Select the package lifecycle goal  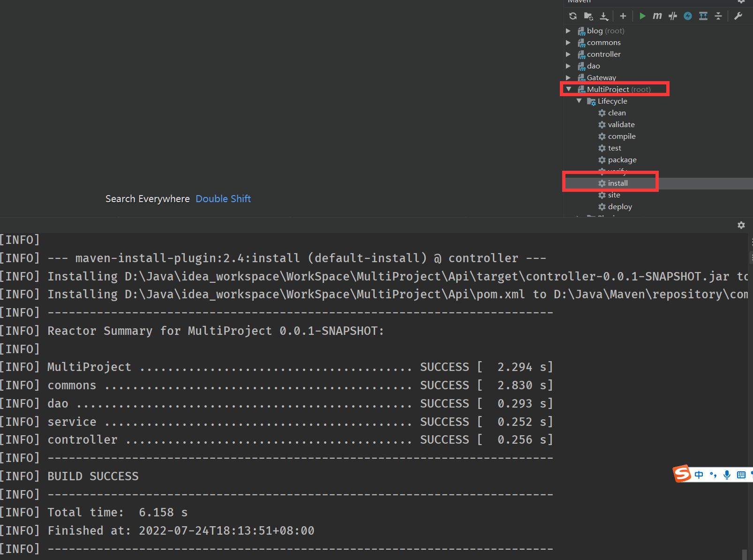click(x=622, y=160)
